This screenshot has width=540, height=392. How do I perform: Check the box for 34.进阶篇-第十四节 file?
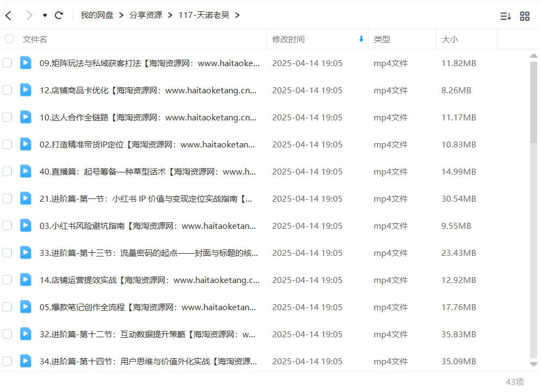click(x=7, y=361)
